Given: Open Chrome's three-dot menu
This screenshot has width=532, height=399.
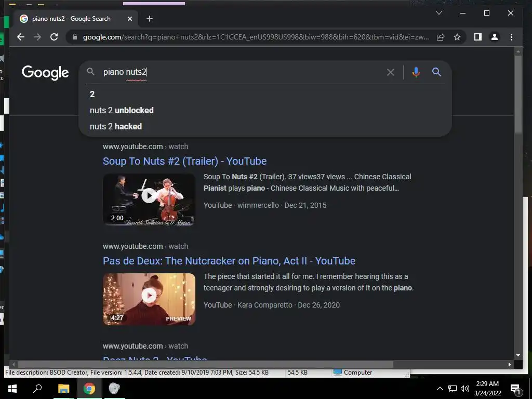Looking at the screenshot, I should click(x=511, y=37).
